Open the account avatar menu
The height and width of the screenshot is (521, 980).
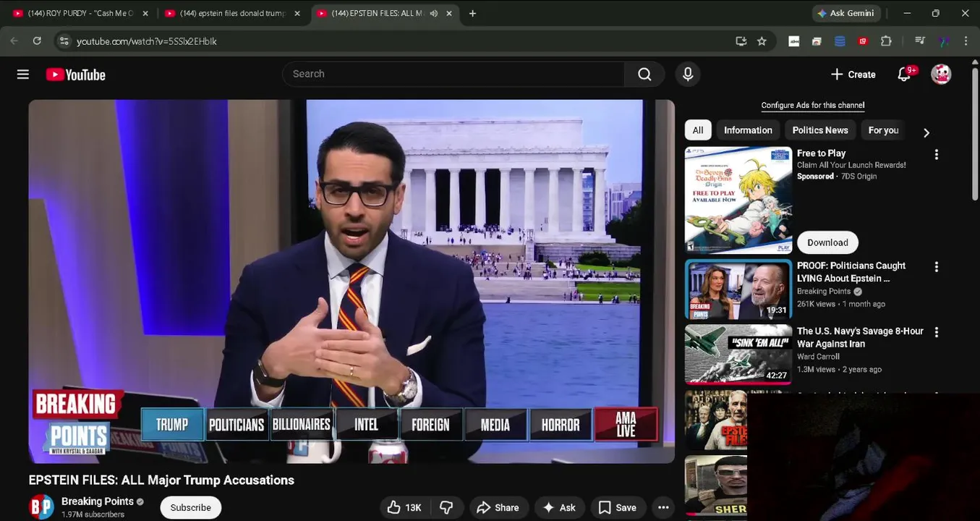[x=941, y=74]
